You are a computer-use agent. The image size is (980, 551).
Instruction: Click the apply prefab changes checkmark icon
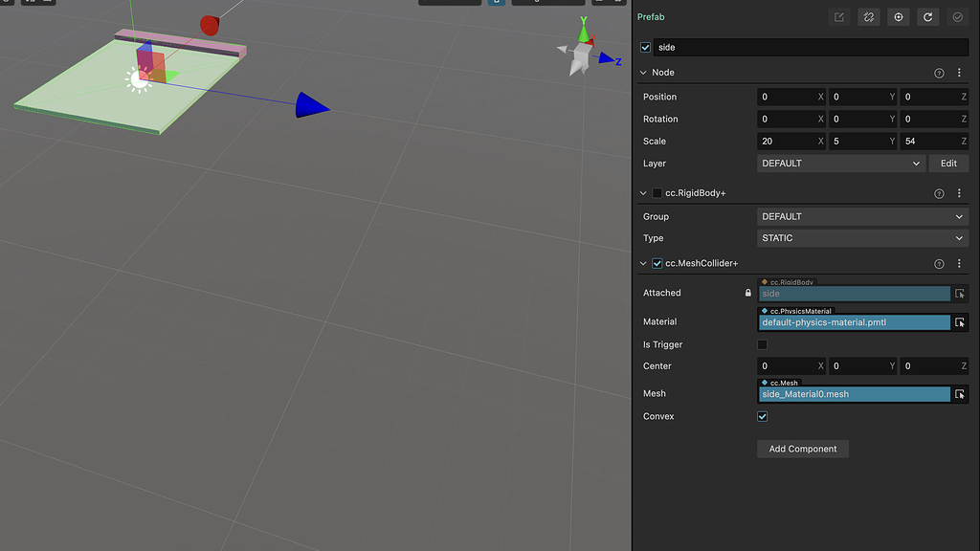coord(957,16)
